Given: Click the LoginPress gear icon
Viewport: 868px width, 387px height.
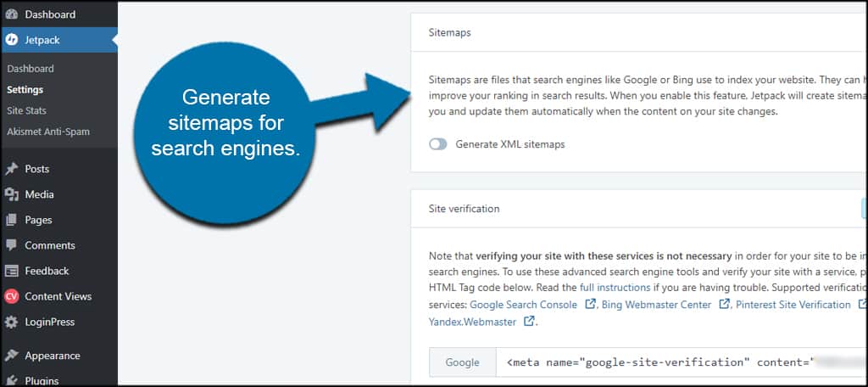Looking at the screenshot, I should [x=11, y=322].
